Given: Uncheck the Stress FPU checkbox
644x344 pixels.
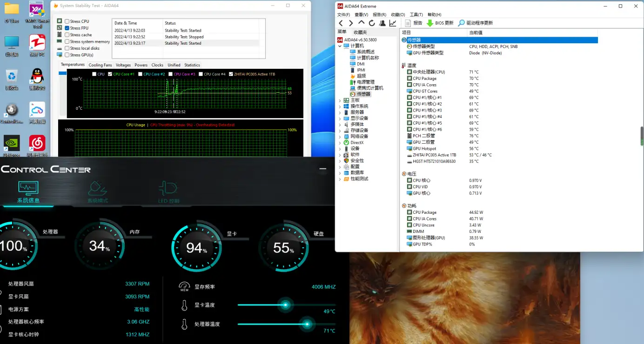Looking at the screenshot, I should point(67,28).
